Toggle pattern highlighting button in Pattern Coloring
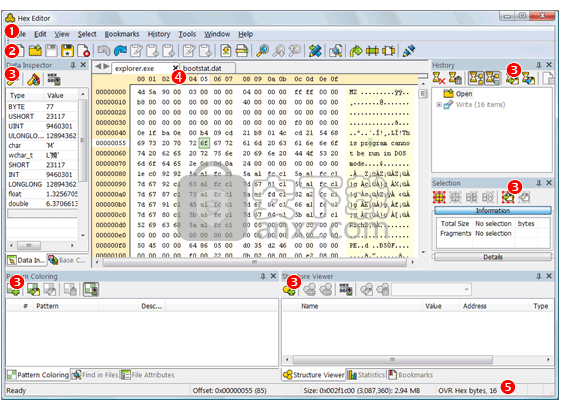 click(x=91, y=290)
